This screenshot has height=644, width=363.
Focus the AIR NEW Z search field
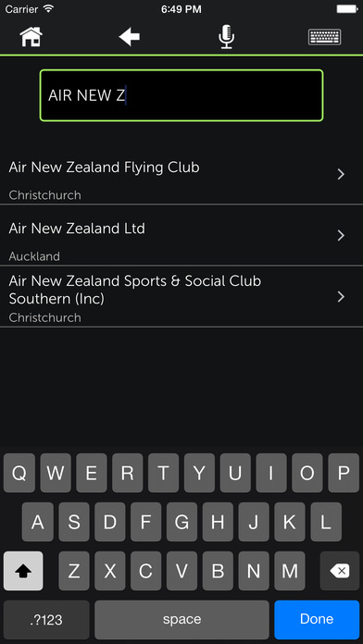click(181, 95)
